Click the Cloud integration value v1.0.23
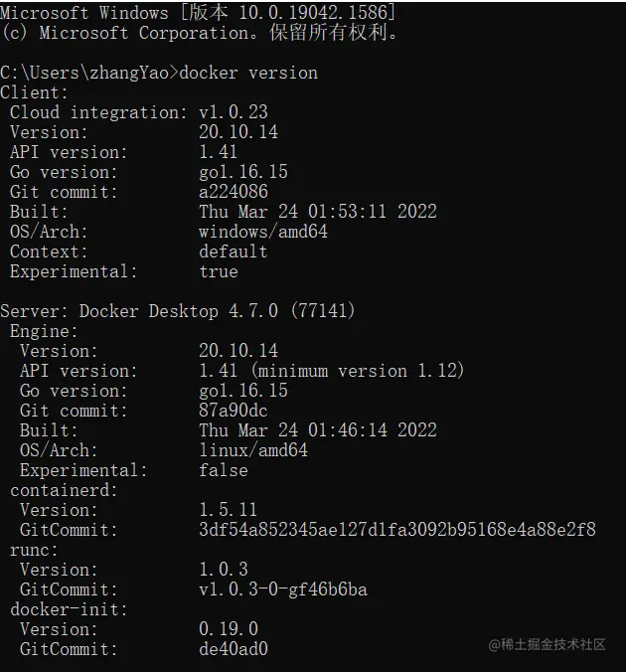Viewport: 626px width, 672px height. [x=233, y=112]
